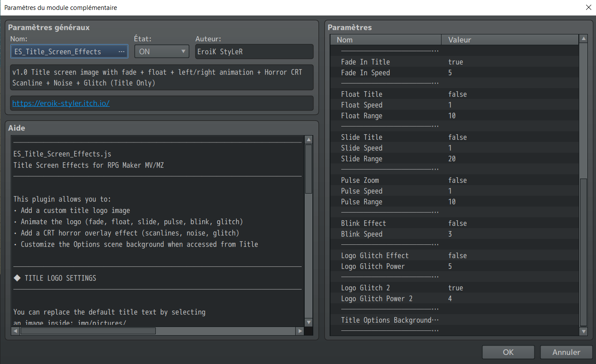This screenshot has width=596, height=364.
Task: Close the Paramètres du module complémentaire window
Action: (588, 8)
